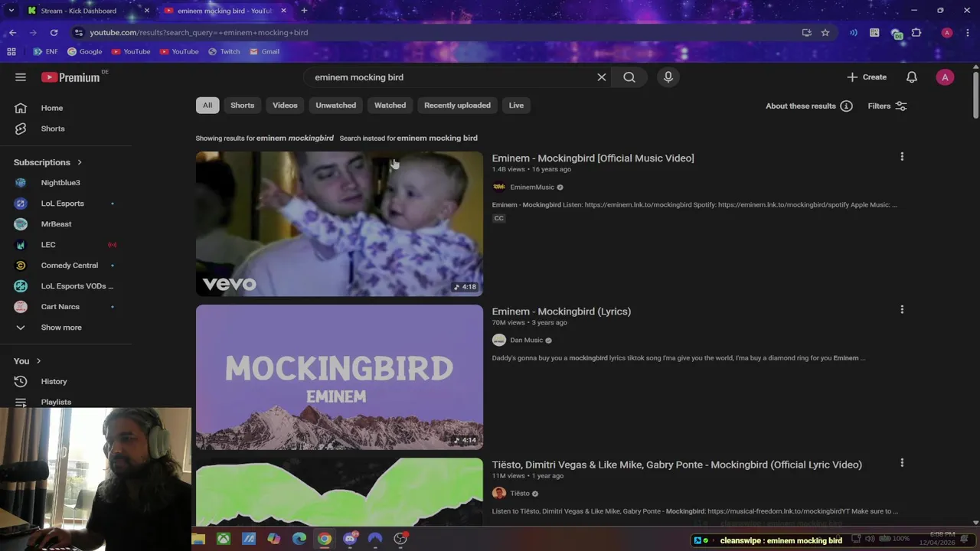Open the Dan Music channel link
Viewport: 980px width, 551px height.
526,341
